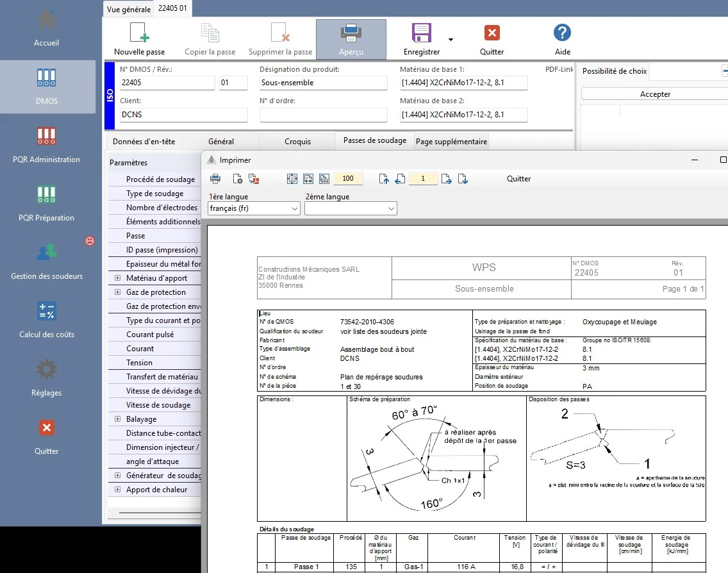
Task: Go to previous page of preview
Action: (400, 179)
